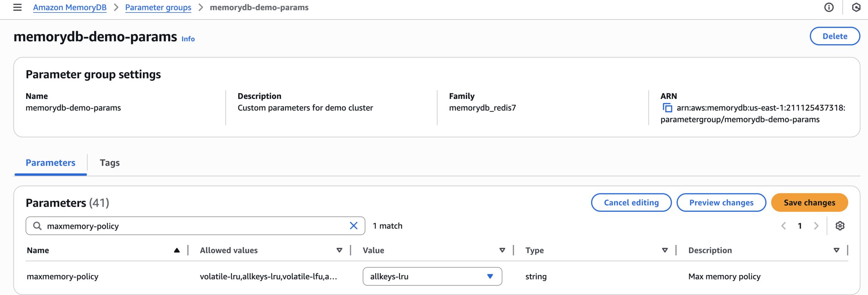Viewport: 868px width, 295px height.
Task: Go to next page of parameters
Action: coord(816,226)
